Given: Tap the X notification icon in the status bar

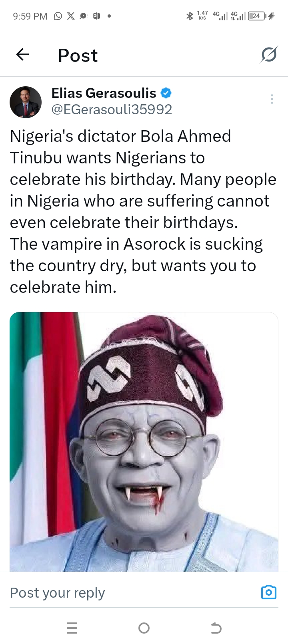Looking at the screenshot, I should click(x=71, y=16).
